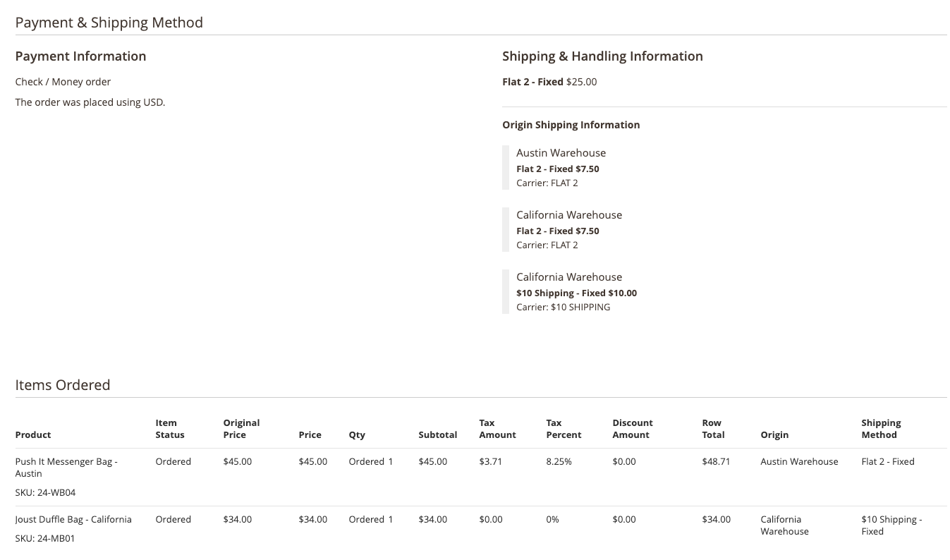Click the Qty column header
Screen dimensions: 950x560
click(356, 434)
